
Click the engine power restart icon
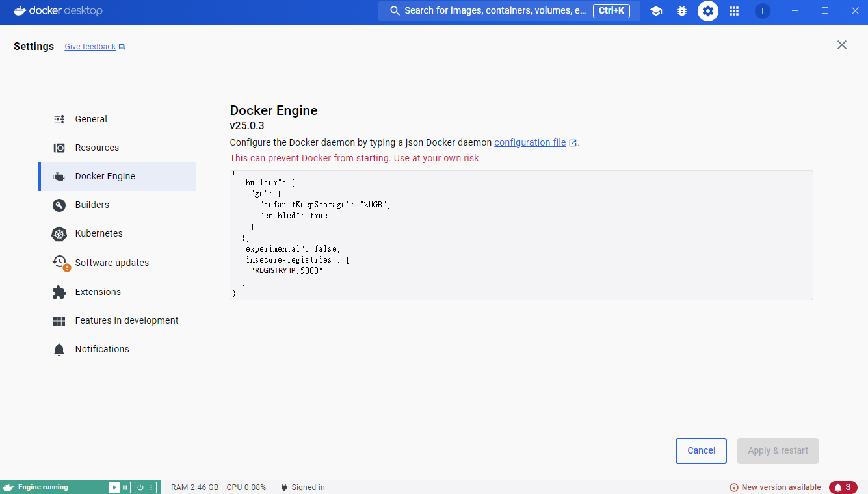click(140, 487)
